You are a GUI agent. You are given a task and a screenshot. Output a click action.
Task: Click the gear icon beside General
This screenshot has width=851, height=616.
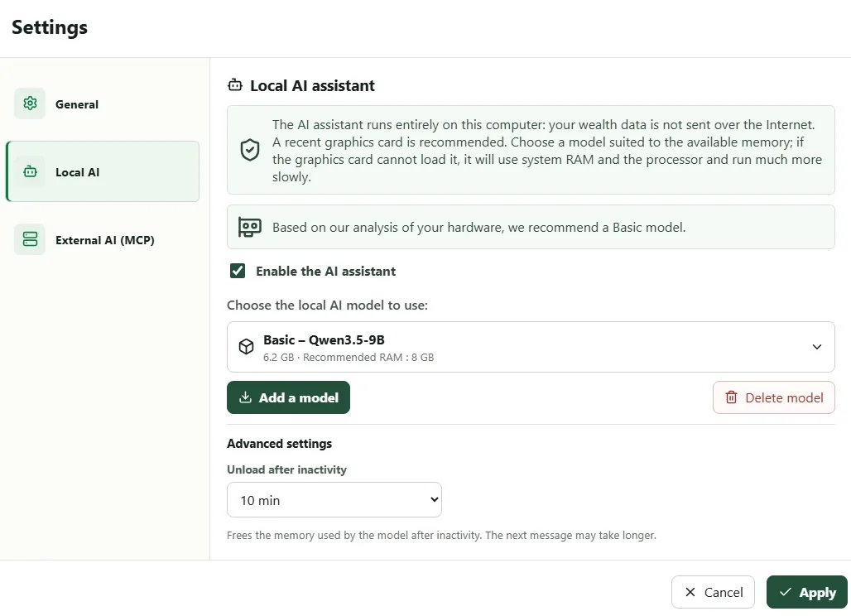pos(30,103)
